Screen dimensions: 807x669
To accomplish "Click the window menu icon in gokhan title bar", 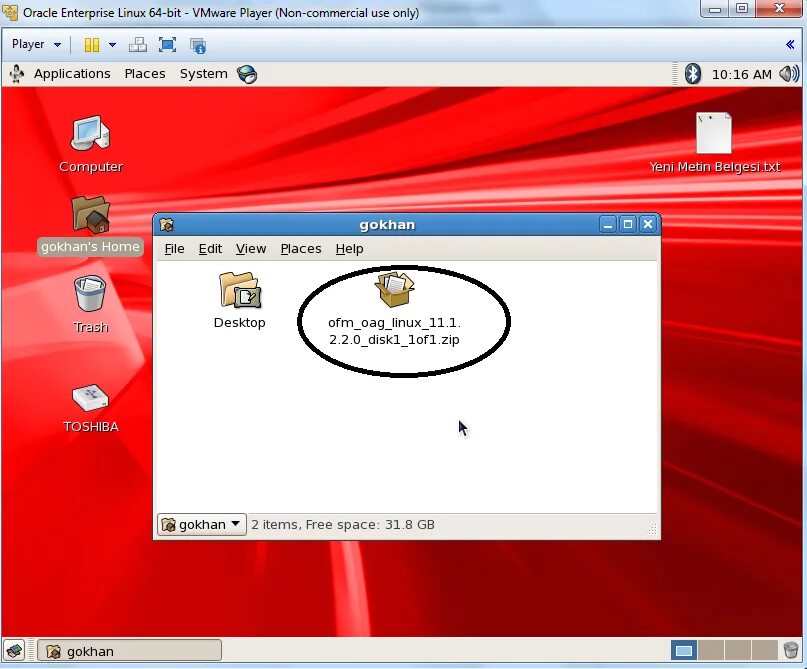I will (167, 225).
